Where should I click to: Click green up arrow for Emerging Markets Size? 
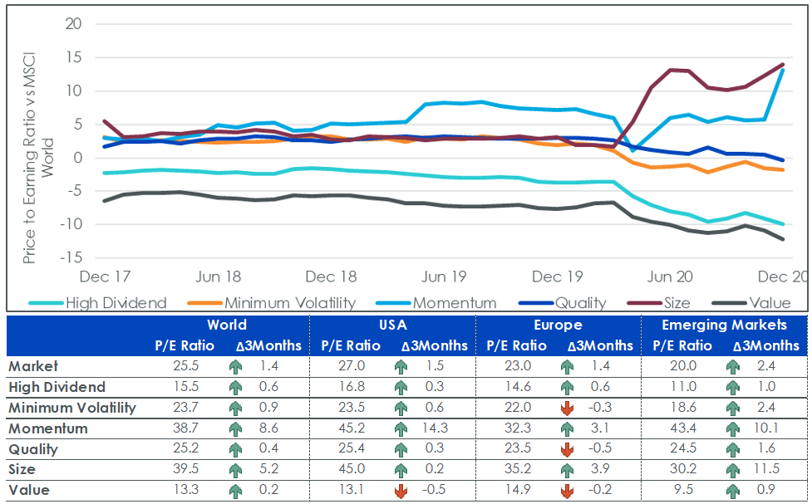(733, 470)
